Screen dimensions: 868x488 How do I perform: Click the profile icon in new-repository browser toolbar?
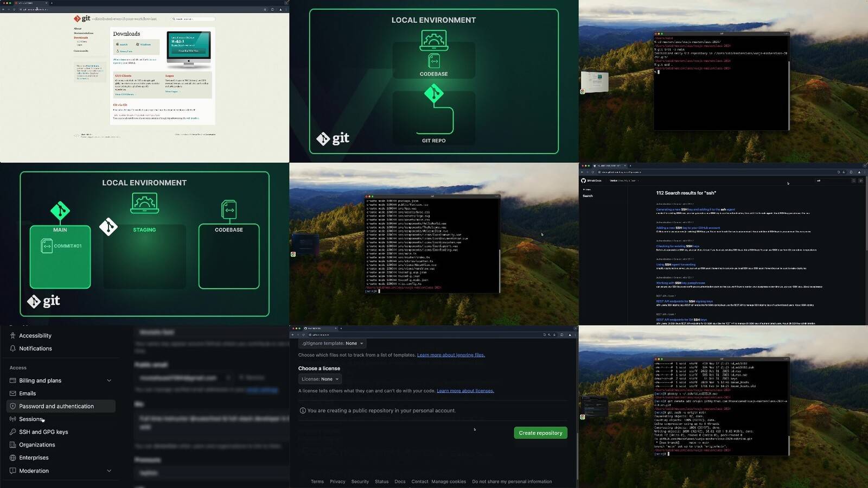click(x=570, y=335)
